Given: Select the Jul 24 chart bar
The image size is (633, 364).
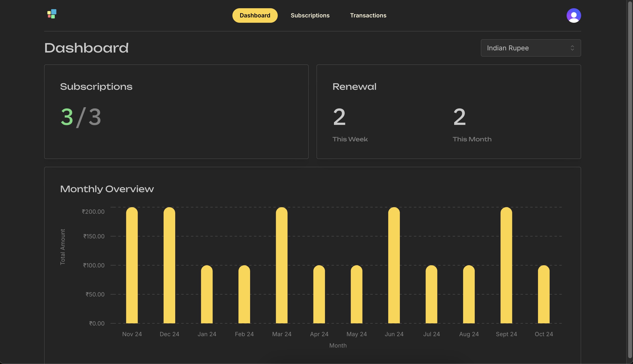Looking at the screenshot, I should (x=432, y=294).
